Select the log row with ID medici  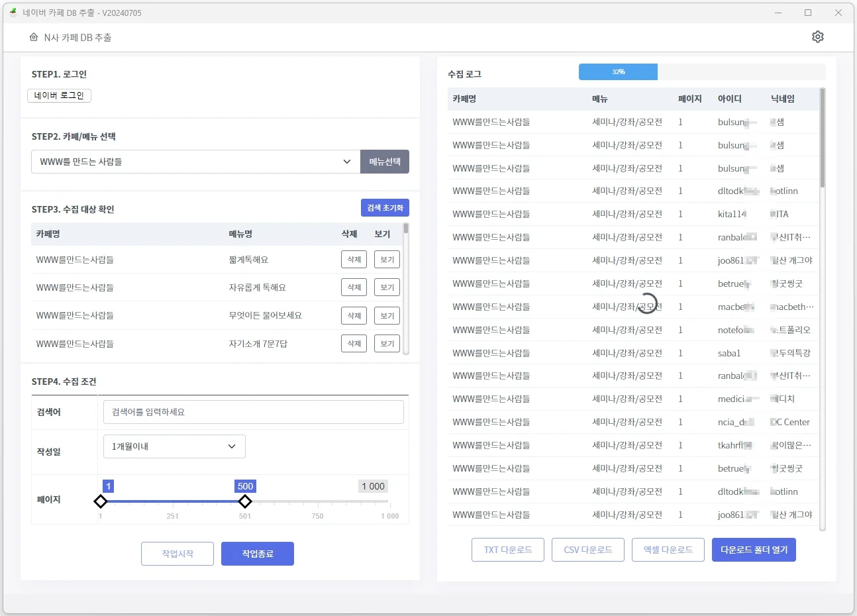[x=633, y=399]
